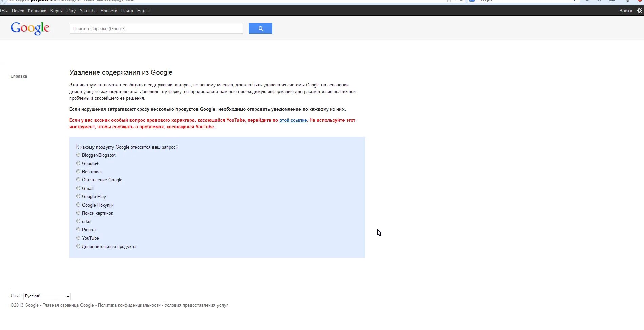Focus the Поиск в Справке search field
This screenshot has width=644, height=330.
pos(157,29)
